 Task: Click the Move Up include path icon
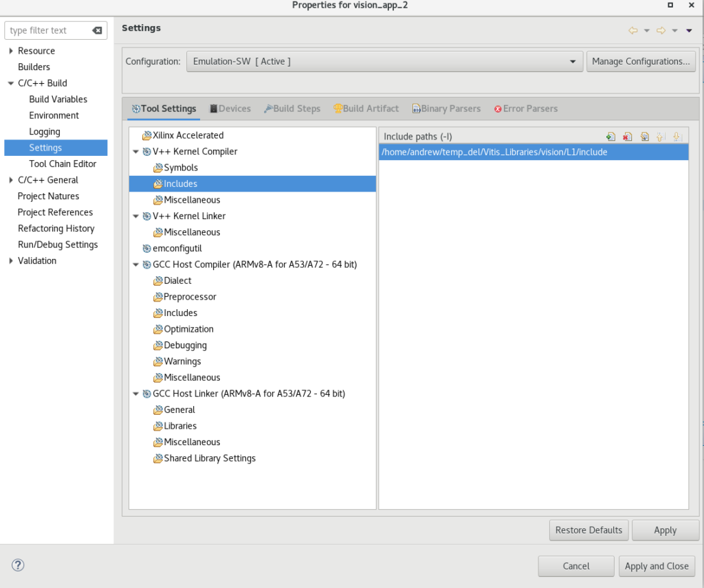pos(661,137)
